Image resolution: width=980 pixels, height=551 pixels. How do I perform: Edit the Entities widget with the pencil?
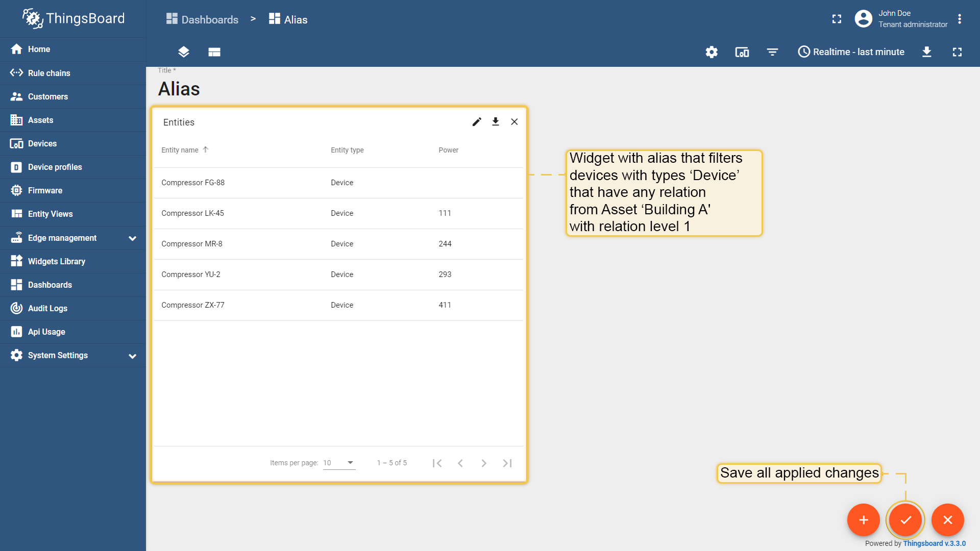click(x=477, y=122)
